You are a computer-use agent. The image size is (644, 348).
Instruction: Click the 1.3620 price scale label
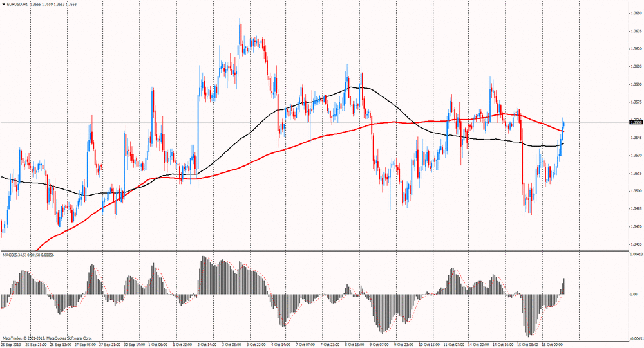(x=636, y=48)
